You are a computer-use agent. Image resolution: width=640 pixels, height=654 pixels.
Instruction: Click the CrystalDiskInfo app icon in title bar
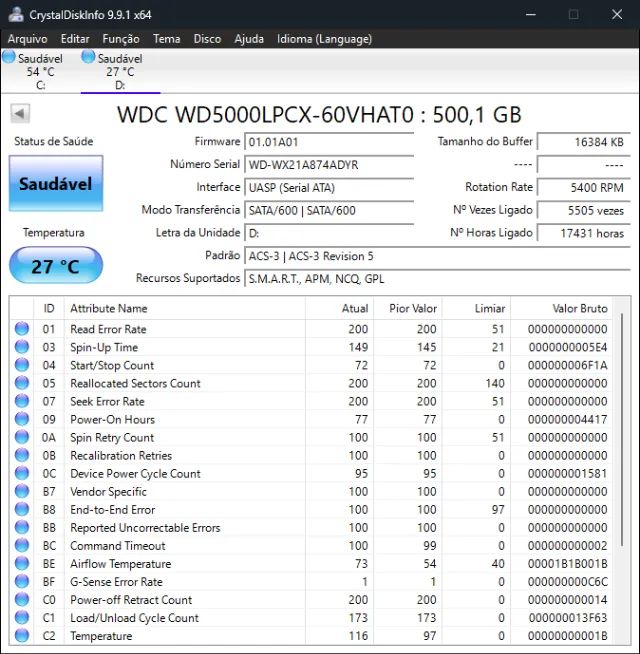(16, 15)
